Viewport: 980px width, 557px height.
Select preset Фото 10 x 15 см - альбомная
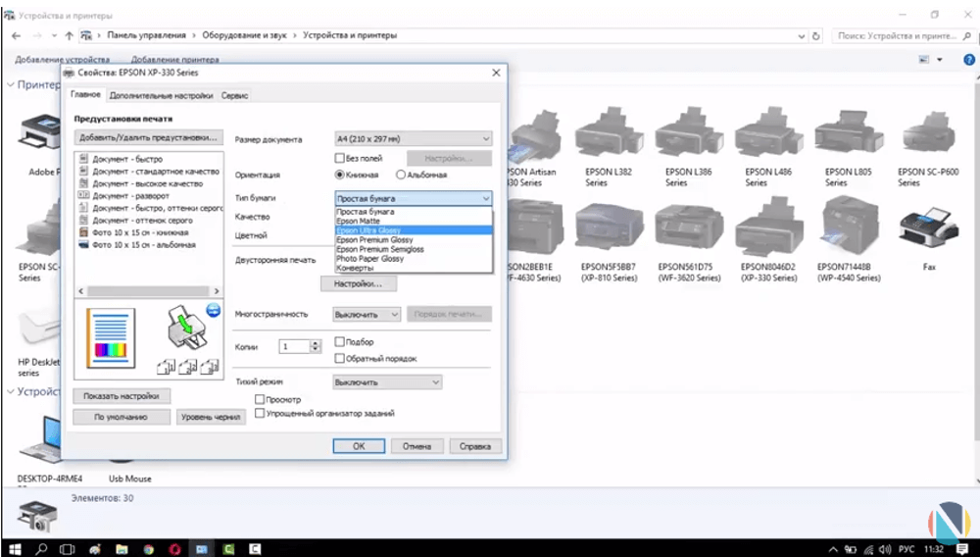point(144,245)
